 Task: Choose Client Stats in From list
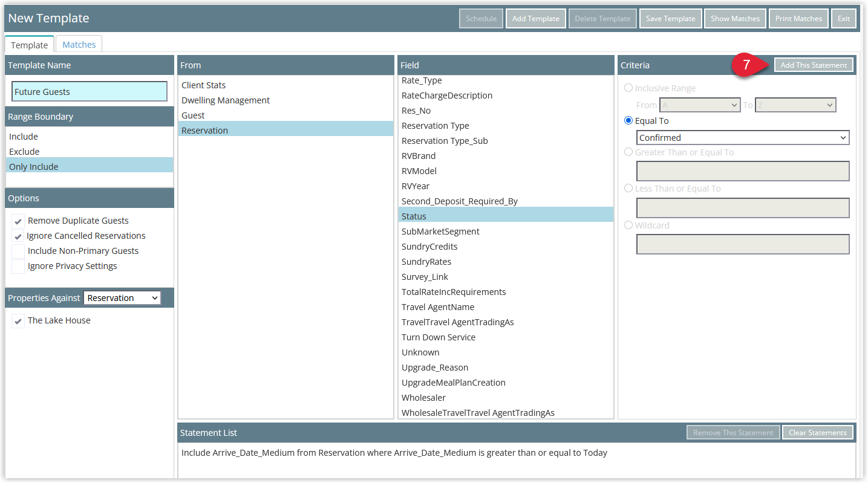pos(286,85)
